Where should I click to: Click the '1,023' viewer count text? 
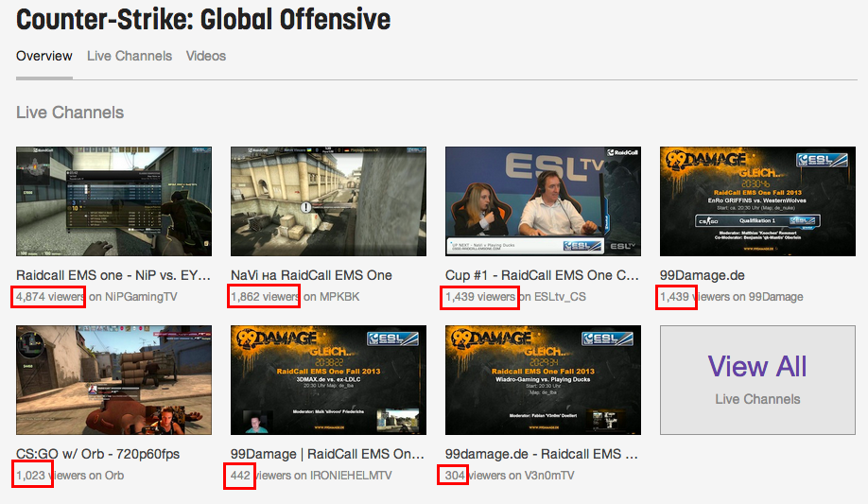(30, 476)
